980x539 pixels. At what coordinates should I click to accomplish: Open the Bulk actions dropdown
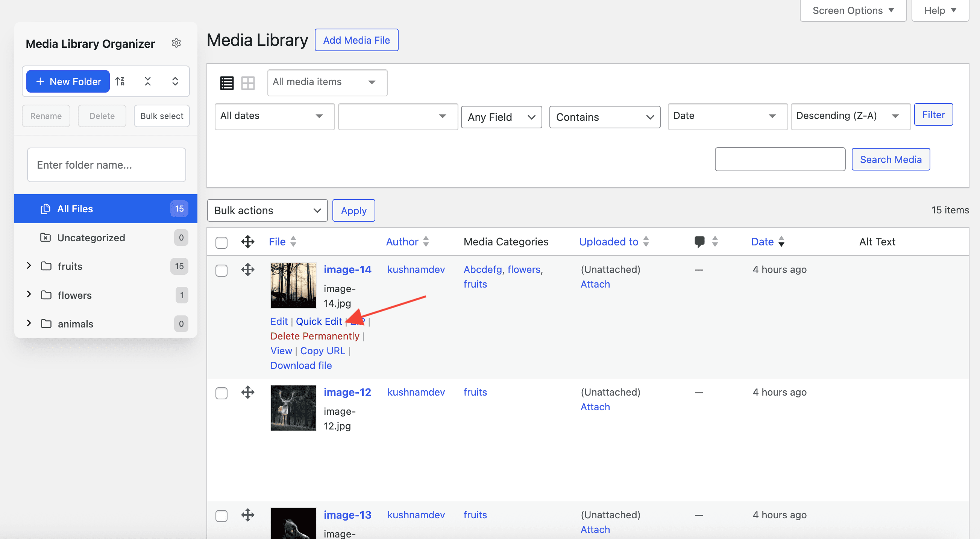(x=267, y=210)
